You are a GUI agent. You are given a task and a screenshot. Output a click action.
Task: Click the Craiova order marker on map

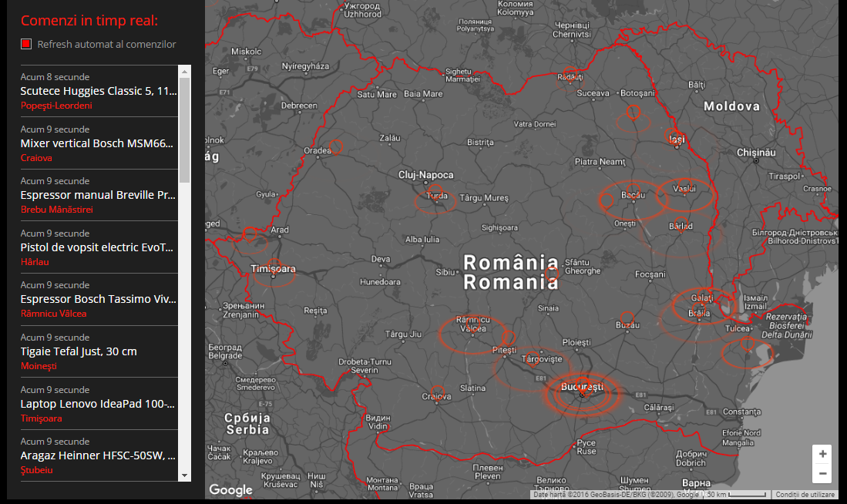click(x=438, y=393)
